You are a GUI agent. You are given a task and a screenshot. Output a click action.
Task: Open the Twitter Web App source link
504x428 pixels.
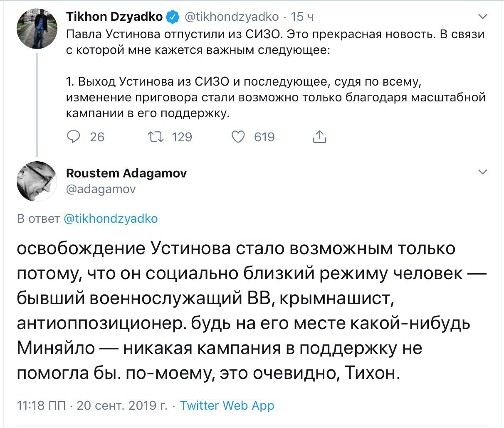pyautogui.click(x=227, y=406)
